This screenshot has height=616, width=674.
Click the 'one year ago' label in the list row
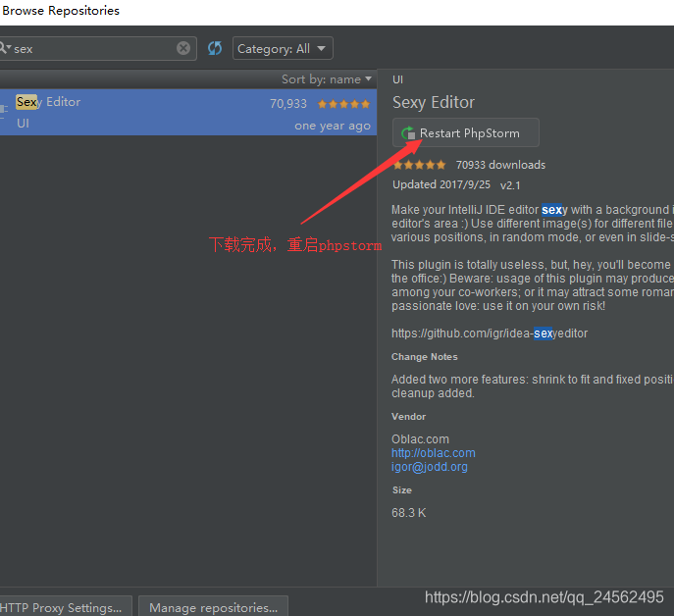coord(333,126)
